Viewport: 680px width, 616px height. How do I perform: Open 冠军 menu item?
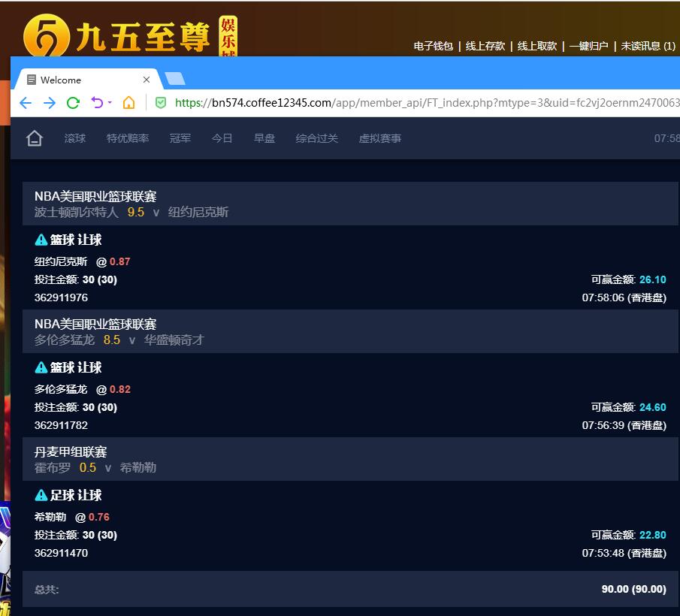click(180, 138)
